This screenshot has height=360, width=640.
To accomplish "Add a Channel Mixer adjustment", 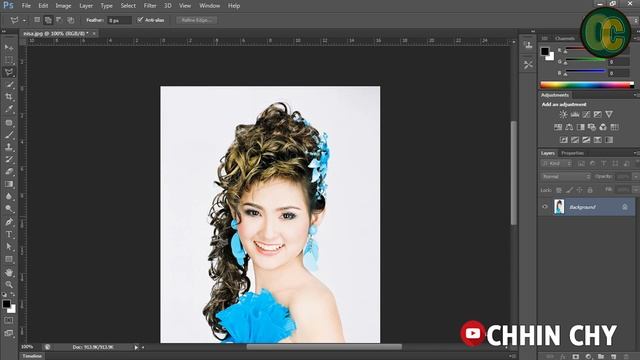I will coord(603,127).
